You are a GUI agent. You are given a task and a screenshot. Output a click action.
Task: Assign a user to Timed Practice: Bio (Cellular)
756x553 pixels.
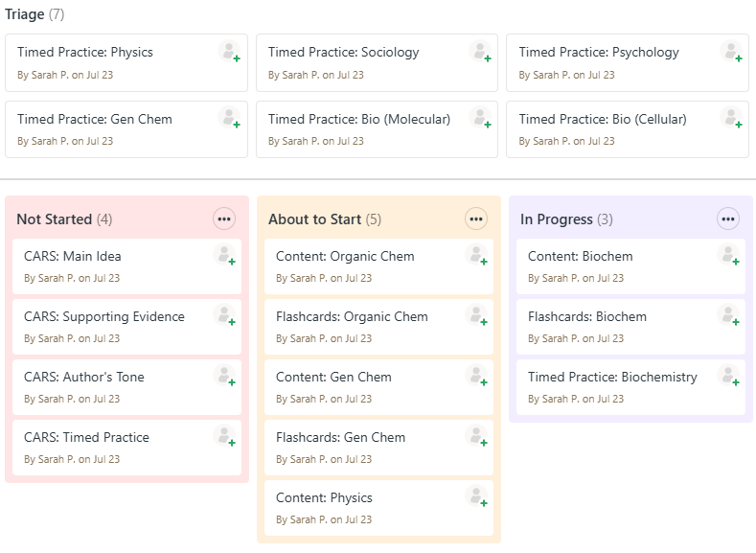(x=731, y=118)
